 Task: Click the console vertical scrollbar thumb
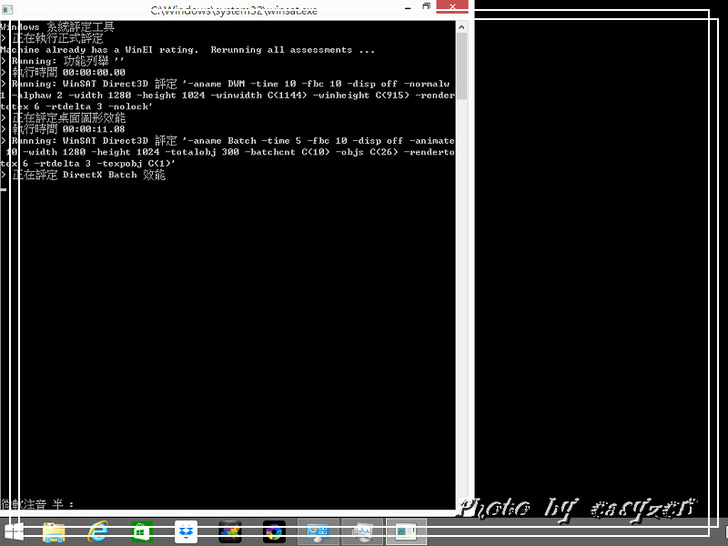pyautogui.click(x=462, y=66)
